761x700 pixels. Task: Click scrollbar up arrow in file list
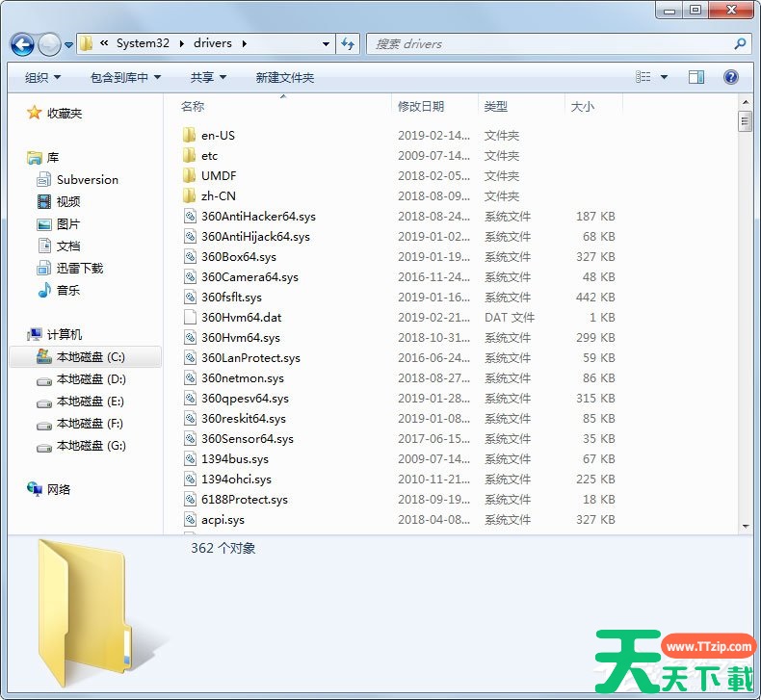745,102
